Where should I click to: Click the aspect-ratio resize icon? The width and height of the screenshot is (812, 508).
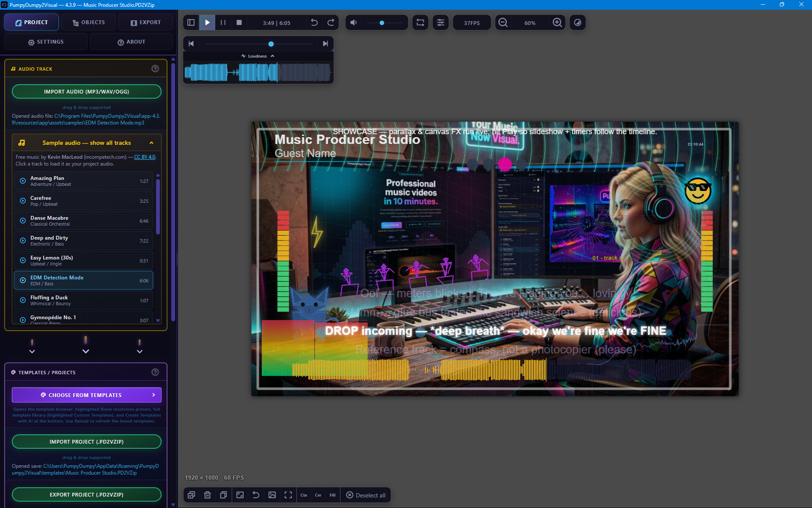pos(240,495)
